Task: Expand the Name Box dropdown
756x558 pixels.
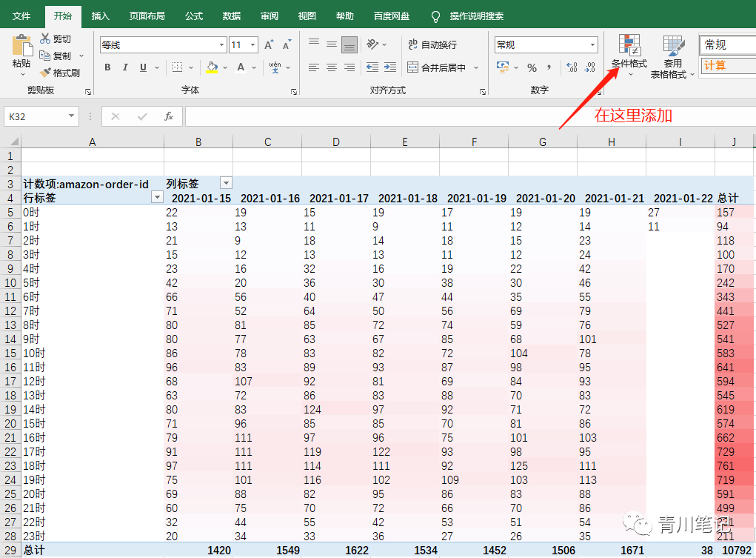Action: (x=71, y=116)
